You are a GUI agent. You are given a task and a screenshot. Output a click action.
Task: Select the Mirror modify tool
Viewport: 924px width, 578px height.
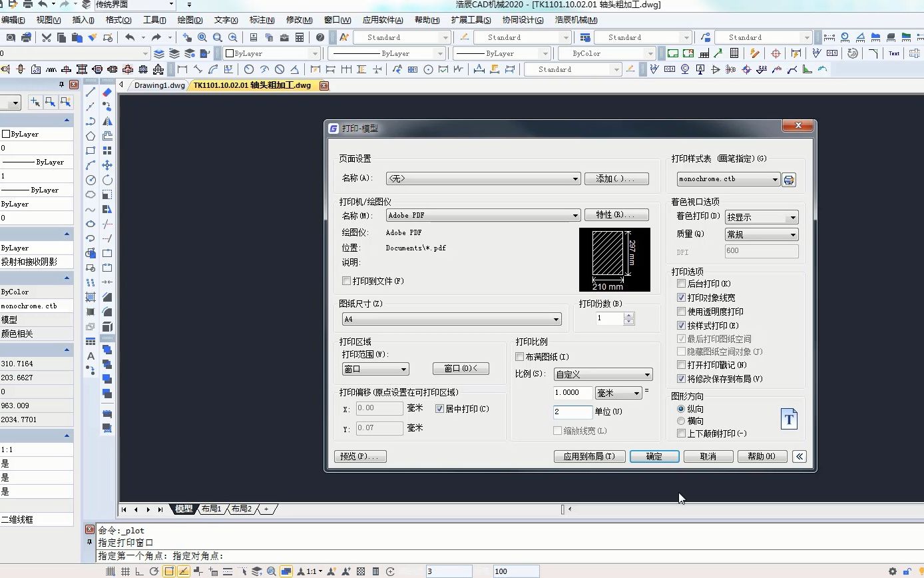point(107,121)
